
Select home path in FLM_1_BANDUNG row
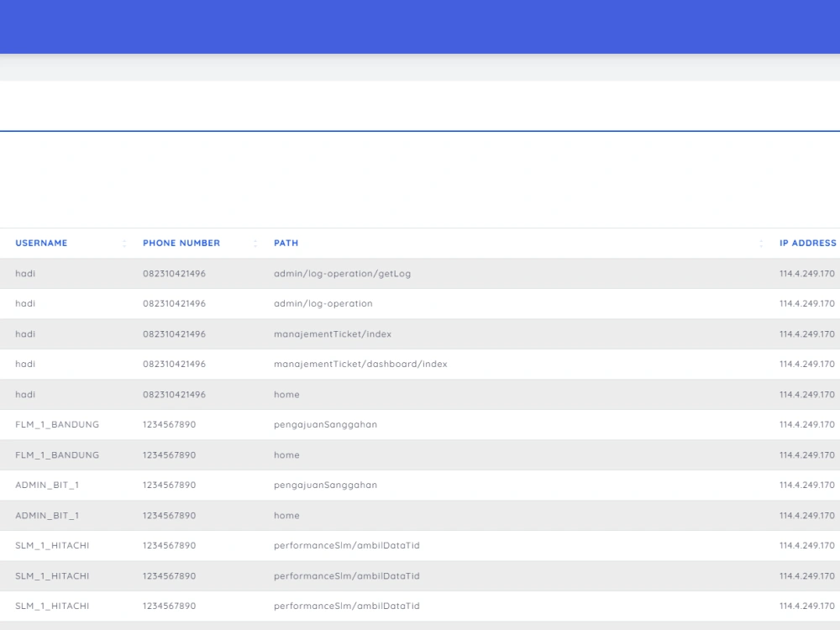286,455
